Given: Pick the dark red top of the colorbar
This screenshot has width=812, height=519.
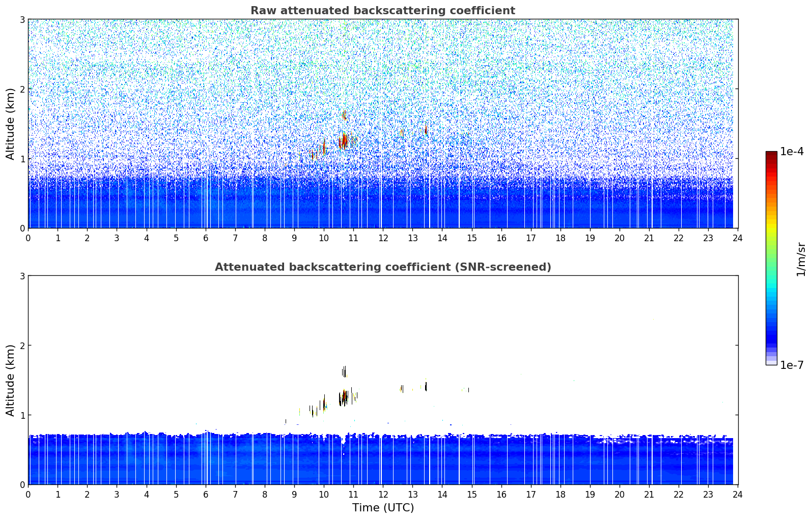Looking at the screenshot, I should tap(771, 155).
